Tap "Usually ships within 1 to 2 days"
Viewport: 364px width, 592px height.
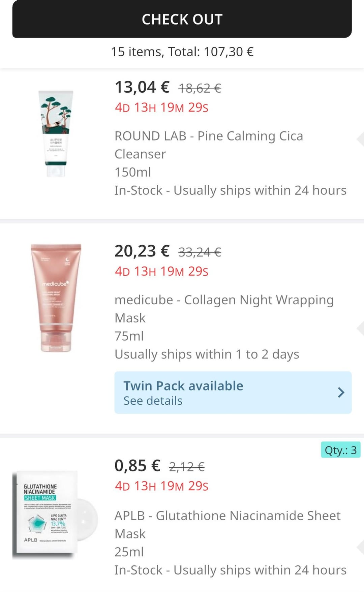coord(207,354)
